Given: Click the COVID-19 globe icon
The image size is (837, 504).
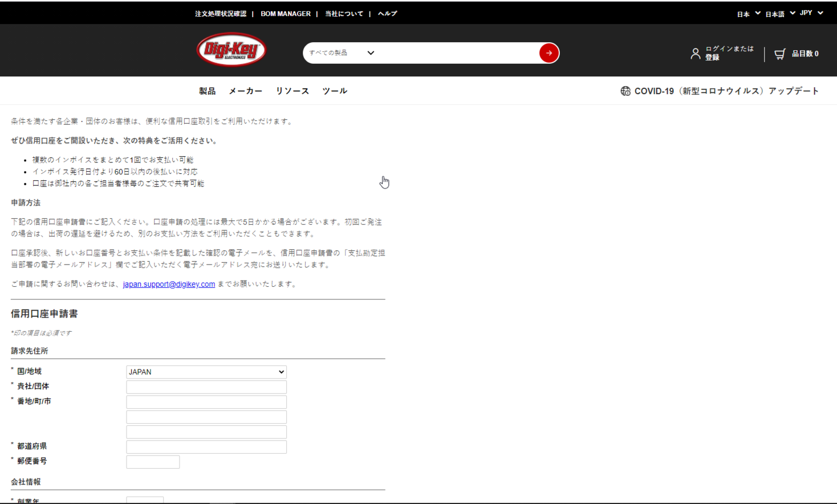Looking at the screenshot, I should tap(624, 90).
